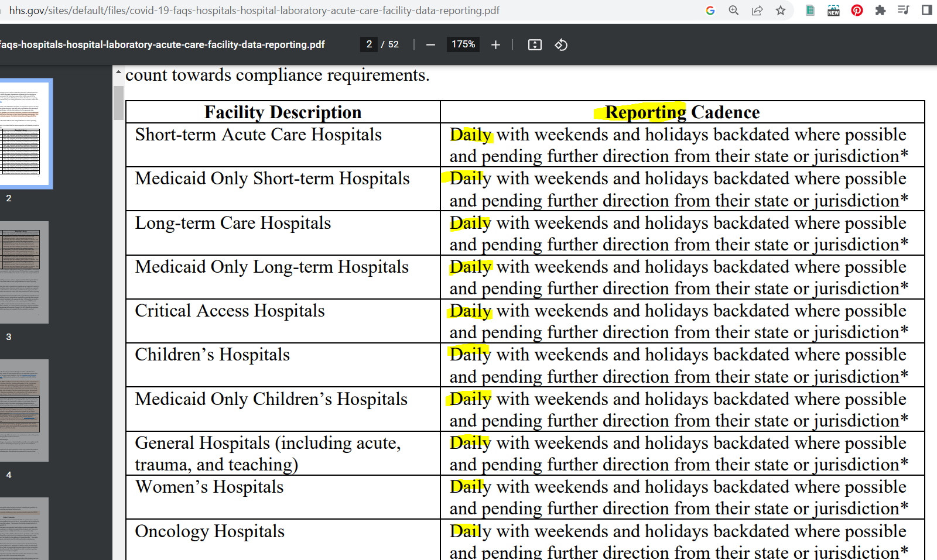Click highlighted "Daily" in Women's Hospitals row
This screenshot has width=937, height=560.
(x=470, y=487)
